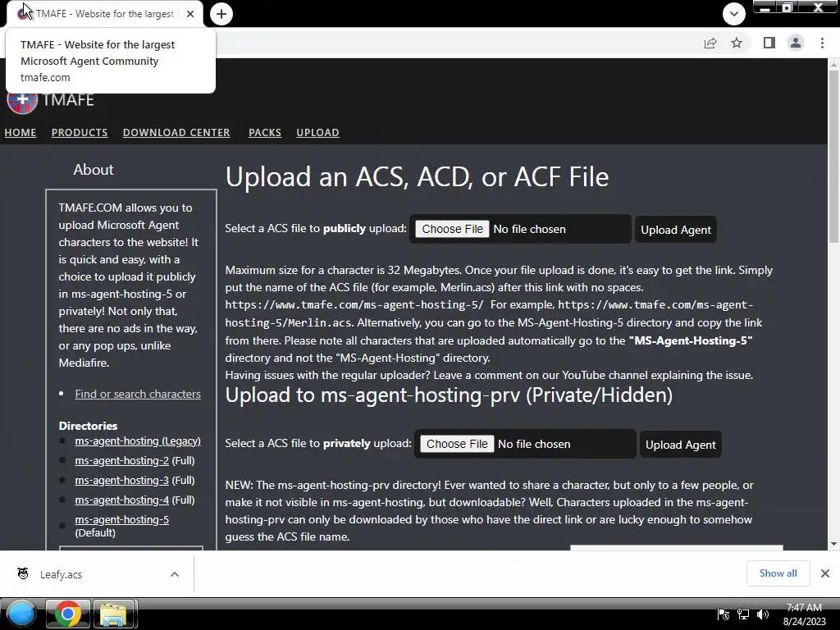The image size is (840, 630).
Task: Click the 'Upload an ACS, ACD, or ACF File' heading
Action: pos(417,177)
